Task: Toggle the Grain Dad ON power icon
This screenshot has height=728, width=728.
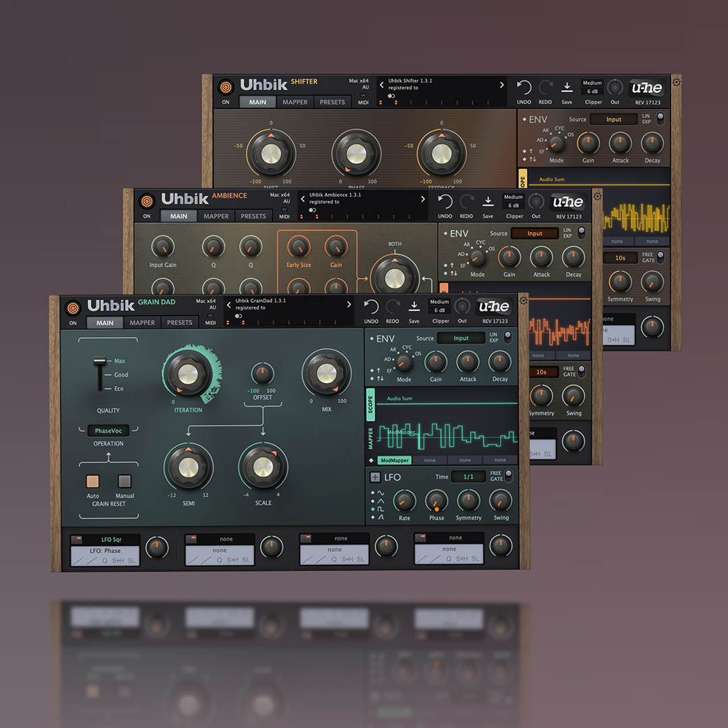Action: pyautogui.click(x=72, y=308)
